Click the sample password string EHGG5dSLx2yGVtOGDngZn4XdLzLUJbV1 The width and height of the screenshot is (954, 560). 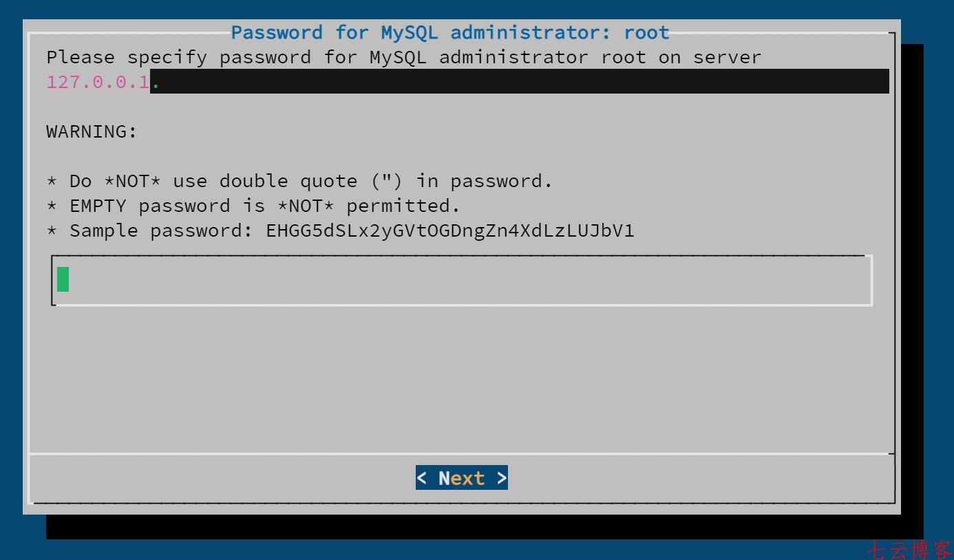tap(450, 230)
